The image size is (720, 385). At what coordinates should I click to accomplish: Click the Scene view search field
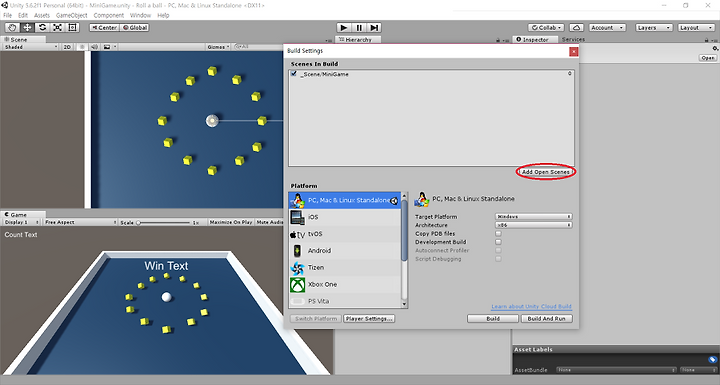(258, 47)
